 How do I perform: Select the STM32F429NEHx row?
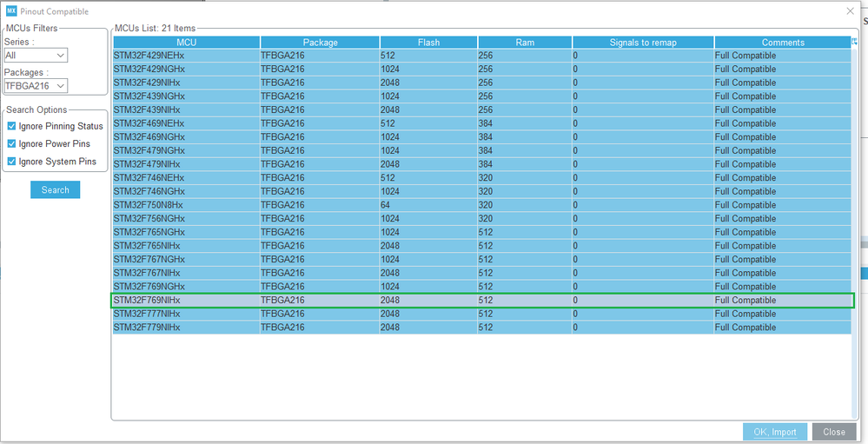pos(482,56)
